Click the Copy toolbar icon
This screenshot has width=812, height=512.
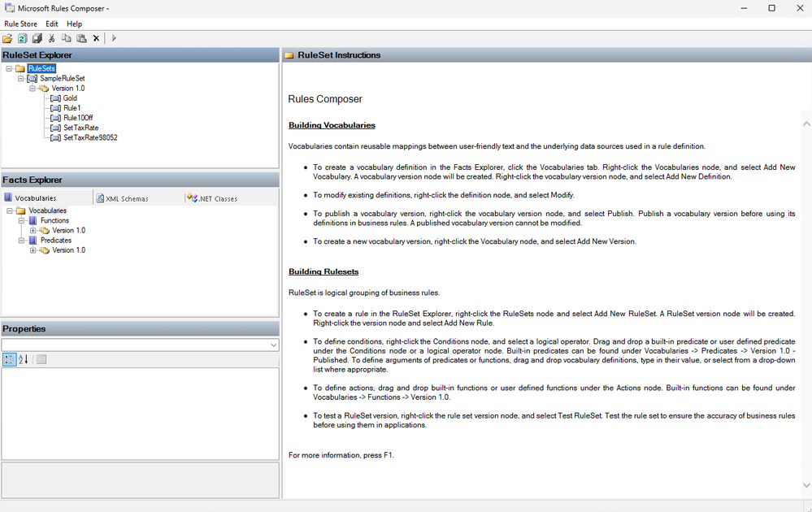point(67,38)
